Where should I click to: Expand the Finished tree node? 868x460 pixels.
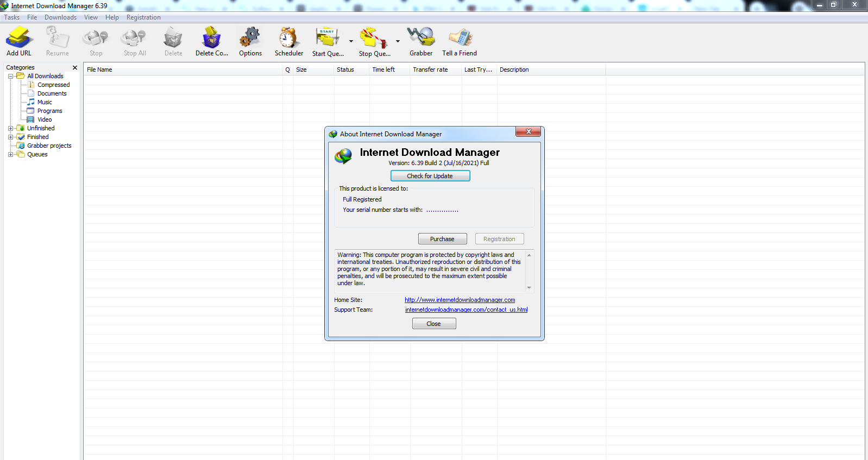coord(10,137)
